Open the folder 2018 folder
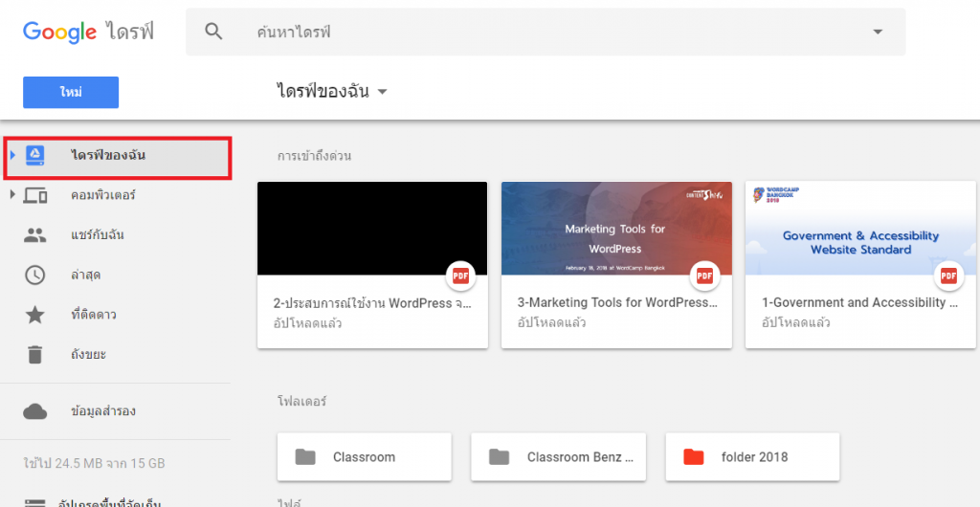980x507 pixels. pos(752,457)
